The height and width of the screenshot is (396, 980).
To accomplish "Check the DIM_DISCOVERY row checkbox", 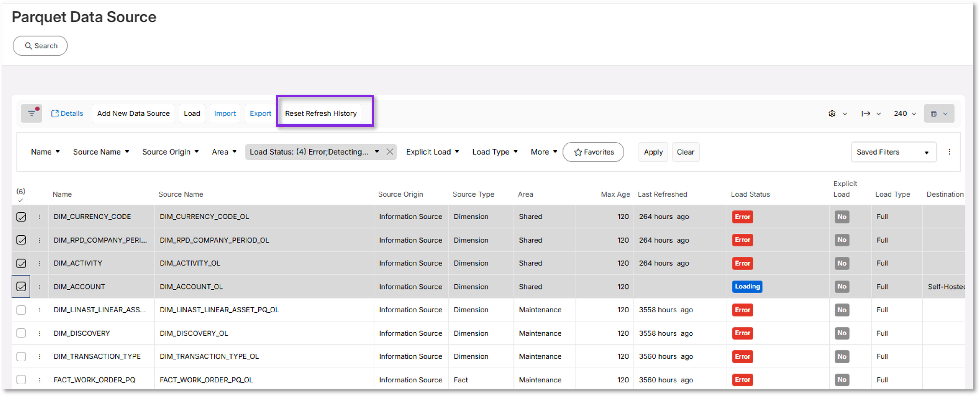I will [x=21, y=334].
